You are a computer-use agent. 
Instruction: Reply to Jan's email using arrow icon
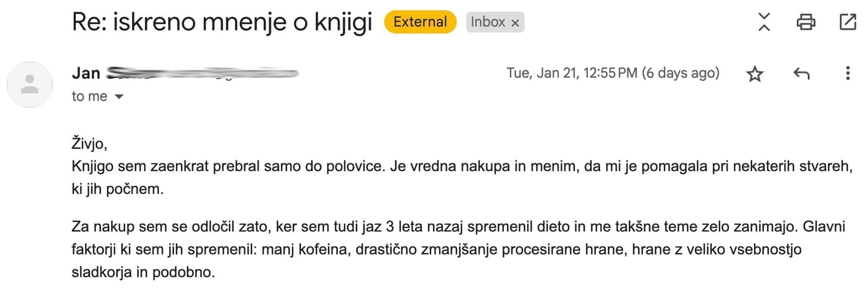pyautogui.click(x=801, y=73)
